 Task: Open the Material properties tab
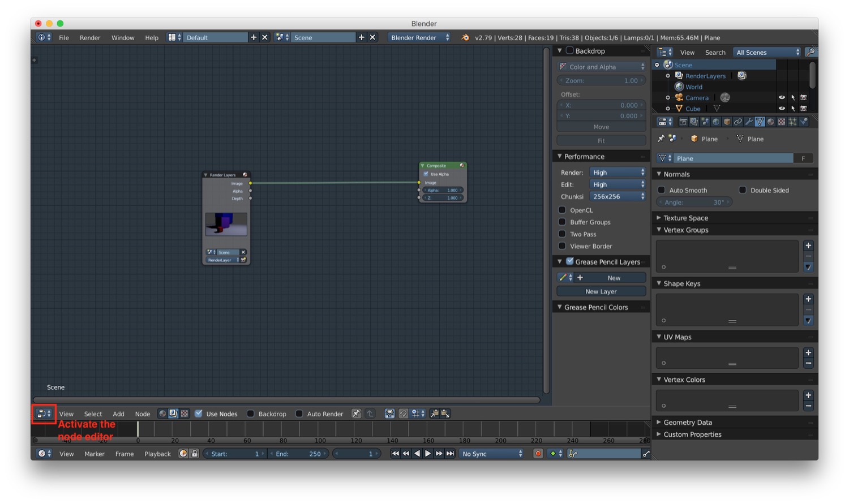(771, 122)
